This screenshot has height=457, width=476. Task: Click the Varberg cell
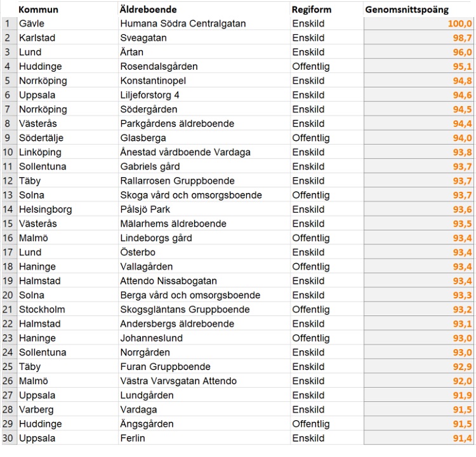tap(37, 409)
